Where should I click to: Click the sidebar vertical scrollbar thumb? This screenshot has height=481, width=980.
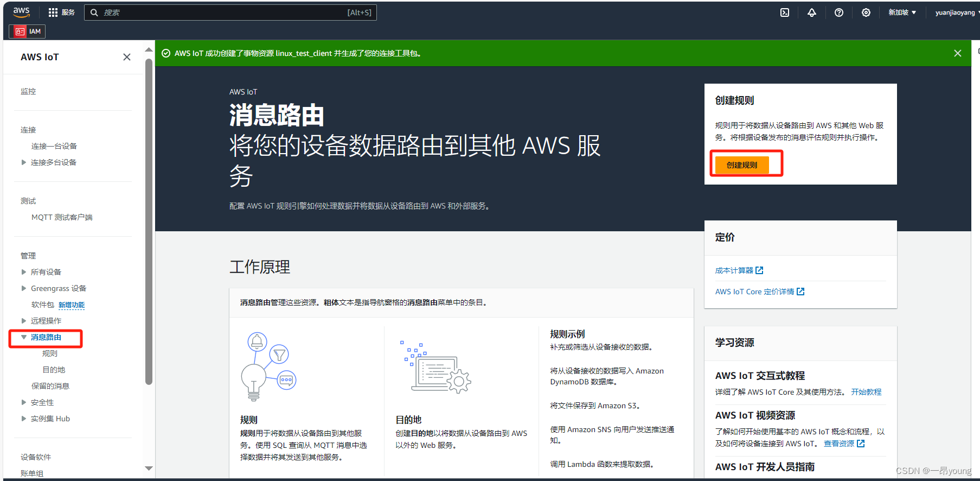[149, 221]
